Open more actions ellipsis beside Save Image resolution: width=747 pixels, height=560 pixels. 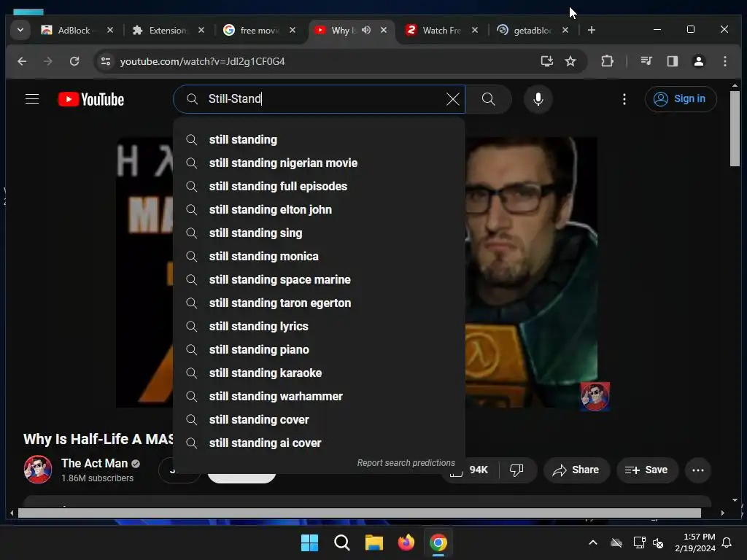coord(698,470)
